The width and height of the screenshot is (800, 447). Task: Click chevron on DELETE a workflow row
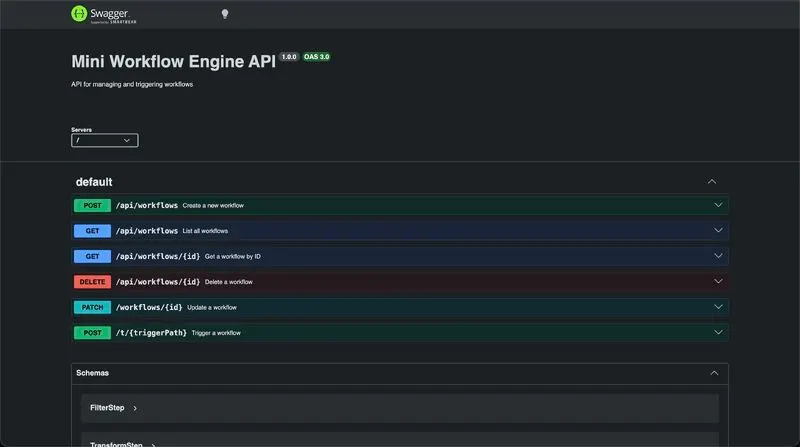pos(718,282)
